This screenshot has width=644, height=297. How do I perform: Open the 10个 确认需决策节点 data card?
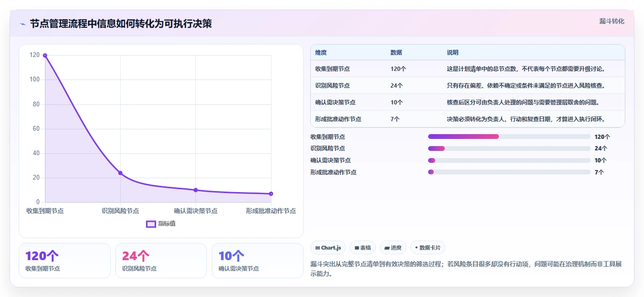click(258, 261)
